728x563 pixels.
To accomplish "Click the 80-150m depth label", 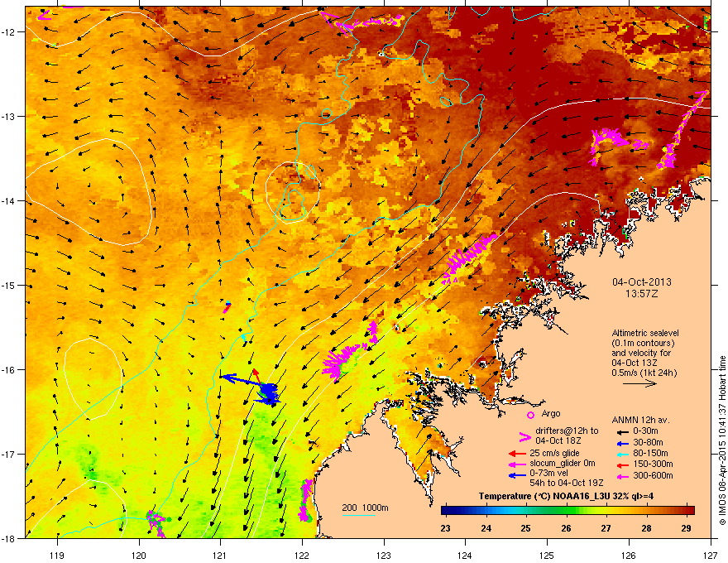I will click(x=650, y=453).
